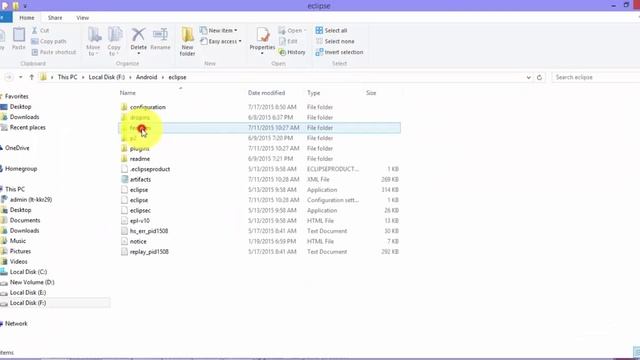640x360 pixels.
Task: Open Videos under This PC
Action: (18, 262)
